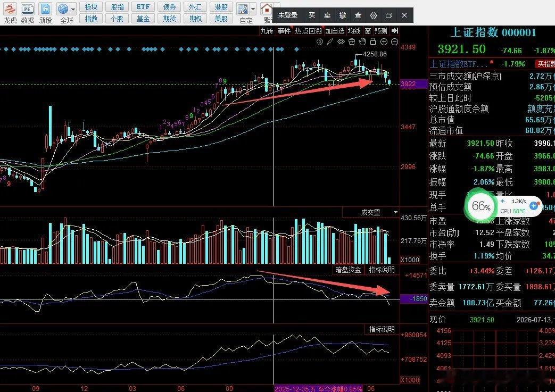This screenshot has width=555, height=392.
Task: Zoom out chart with minus icon
Action: tap(394, 41)
